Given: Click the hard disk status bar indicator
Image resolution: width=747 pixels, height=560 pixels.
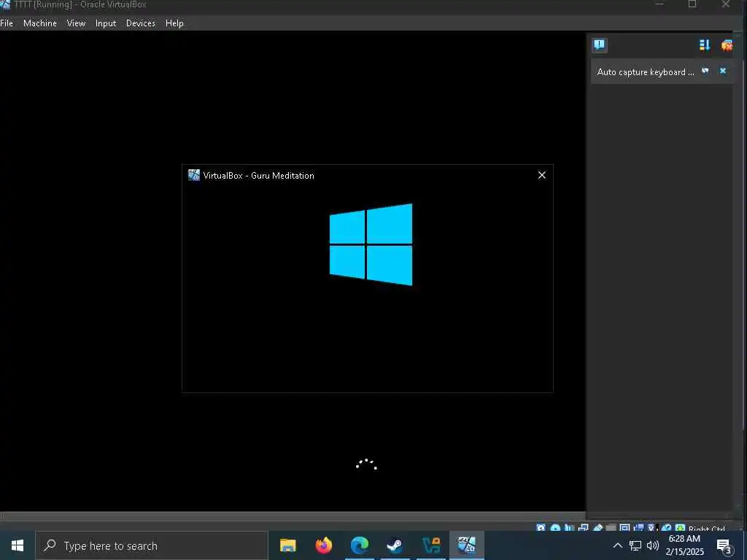Looking at the screenshot, I should [x=541, y=528].
